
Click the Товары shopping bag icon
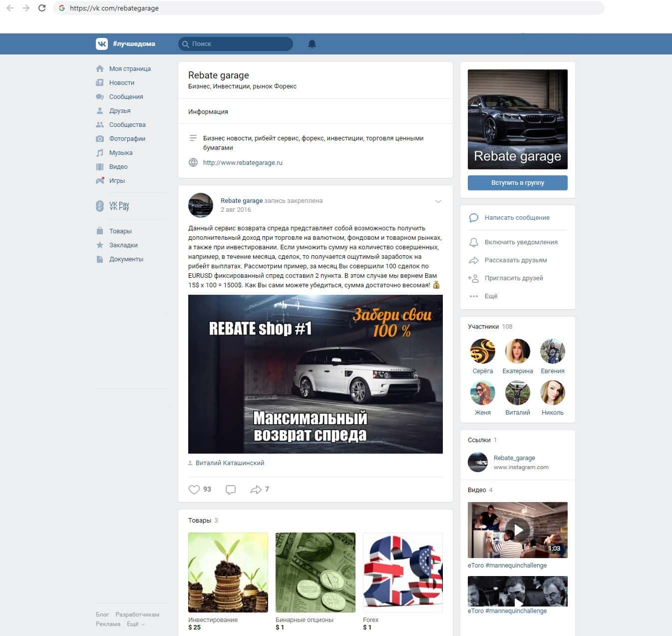100,231
